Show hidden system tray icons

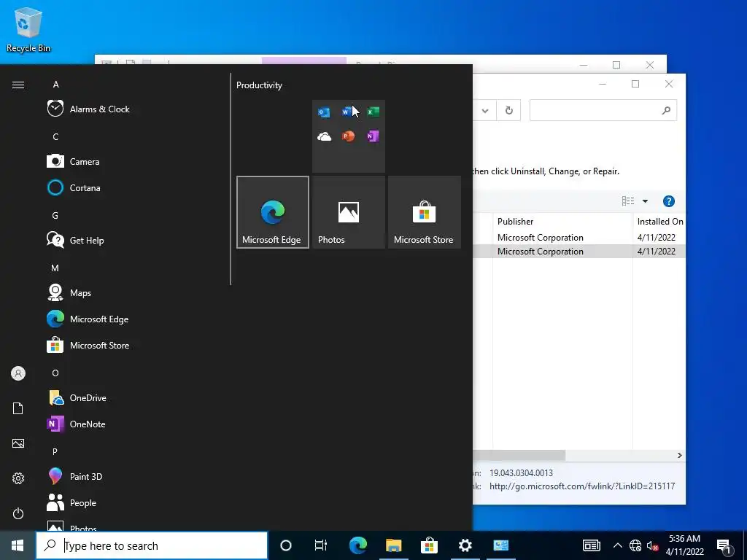617,545
